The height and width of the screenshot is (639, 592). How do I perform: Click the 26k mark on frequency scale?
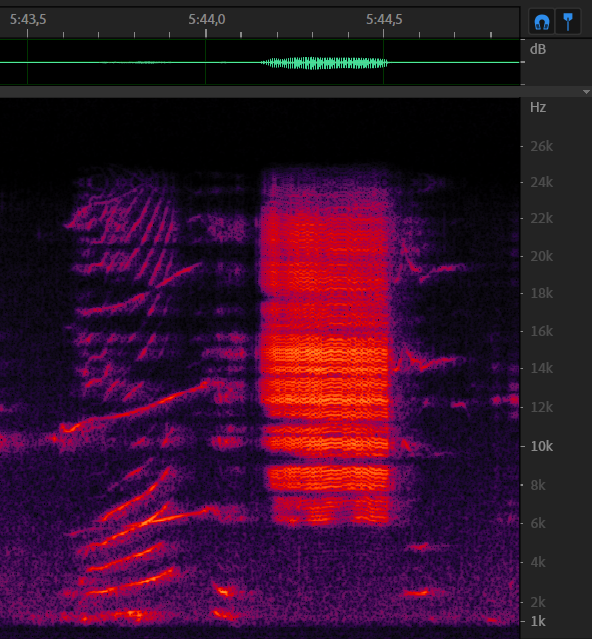coord(541,146)
